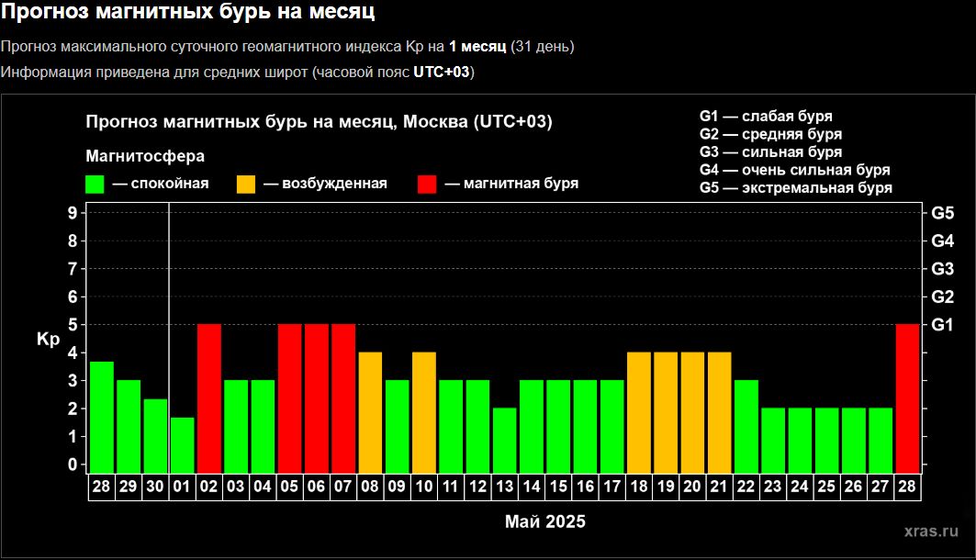Click the red "магнитная буря" legend swatch
The width and height of the screenshot is (976, 560).
pyautogui.click(x=427, y=184)
